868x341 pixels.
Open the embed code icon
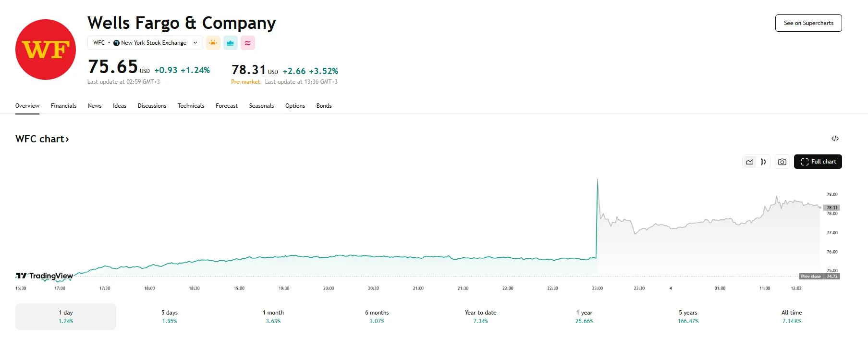[835, 139]
